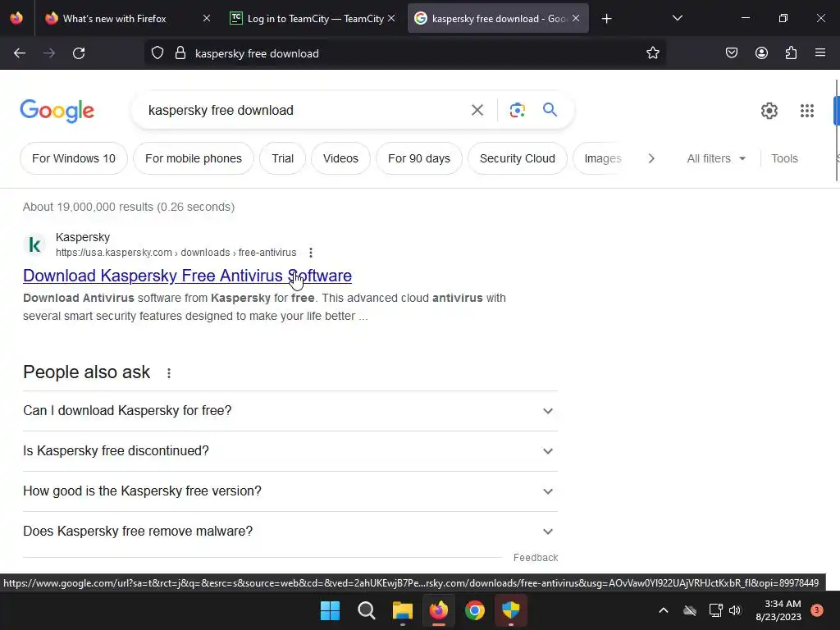Image resolution: width=840 pixels, height=630 pixels.
Task: Open 'Download Kaspersky Free Antivirus Software' link
Action: pos(188,276)
